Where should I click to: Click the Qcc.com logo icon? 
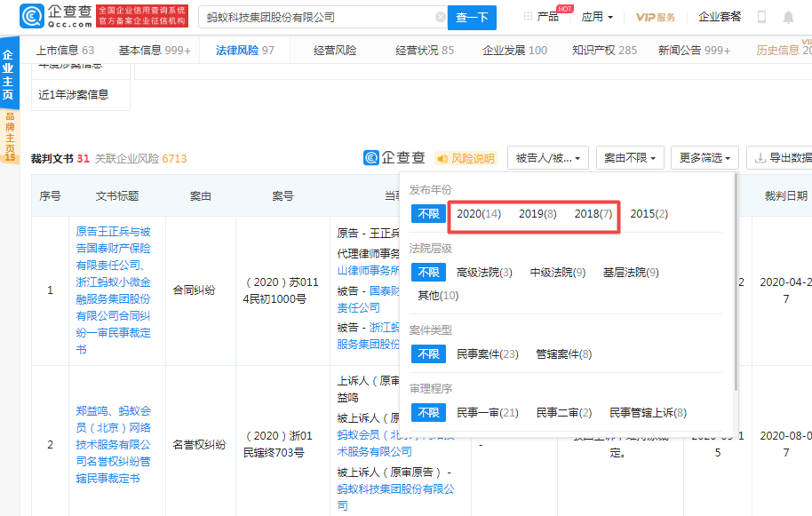pos(31,16)
